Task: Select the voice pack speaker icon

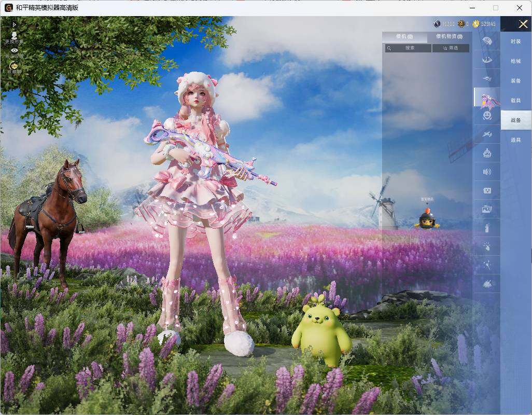Action: click(x=487, y=172)
